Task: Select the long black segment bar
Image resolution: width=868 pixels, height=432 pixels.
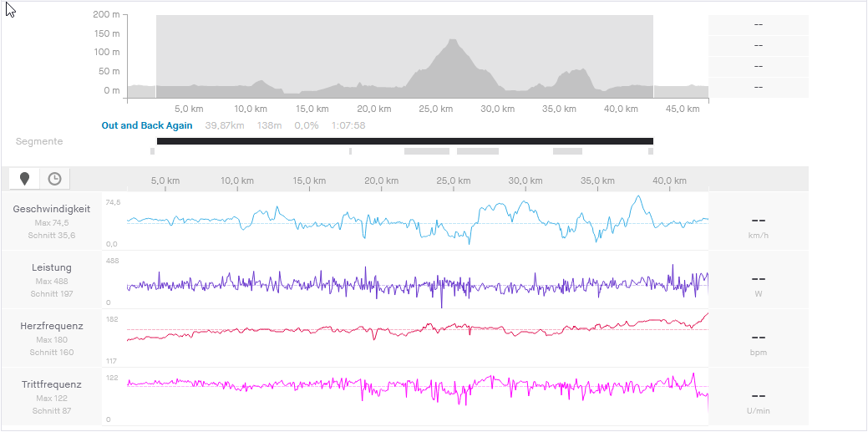Action: point(404,141)
